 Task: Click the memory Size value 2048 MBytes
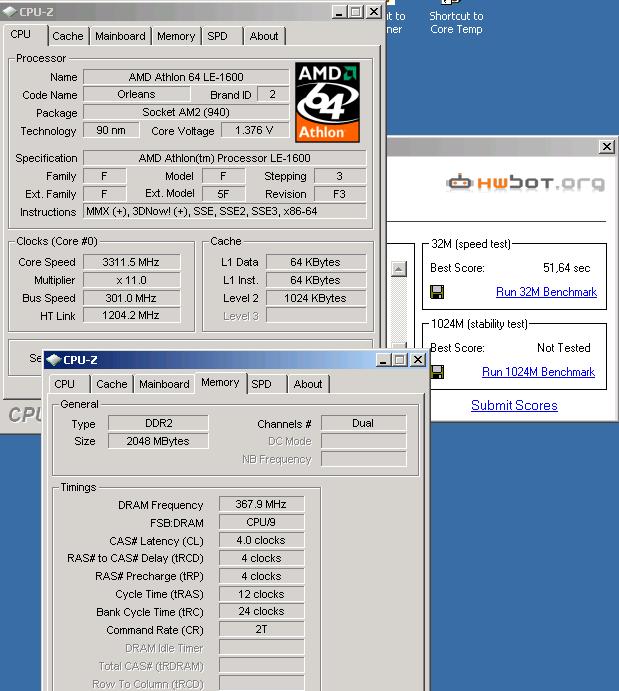(158, 441)
